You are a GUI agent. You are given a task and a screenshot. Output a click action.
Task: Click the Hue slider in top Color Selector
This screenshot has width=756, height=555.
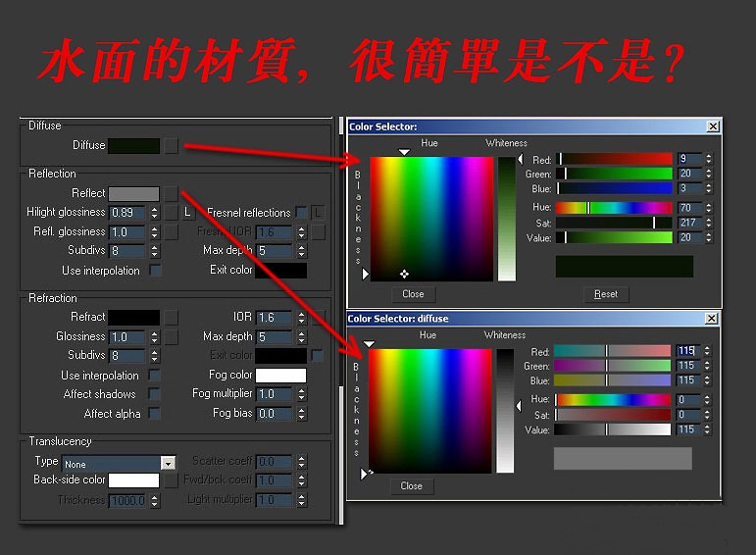pyautogui.click(x=614, y=208)
